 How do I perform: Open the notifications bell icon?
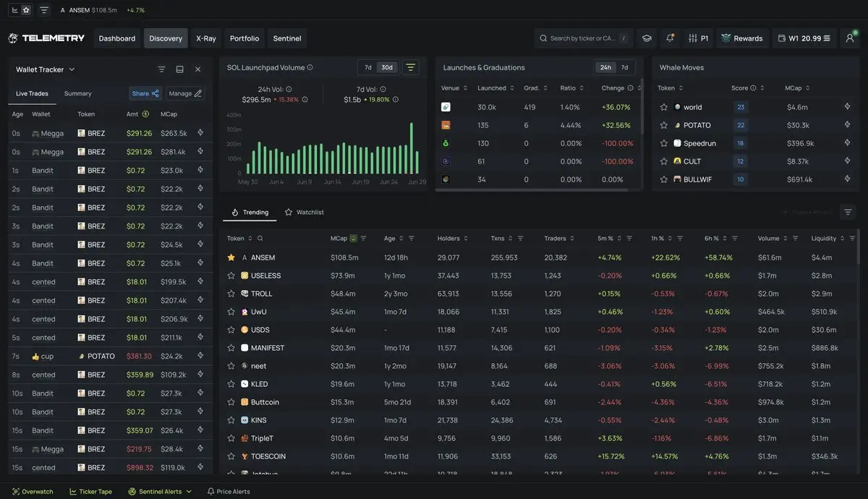[670, 38]
